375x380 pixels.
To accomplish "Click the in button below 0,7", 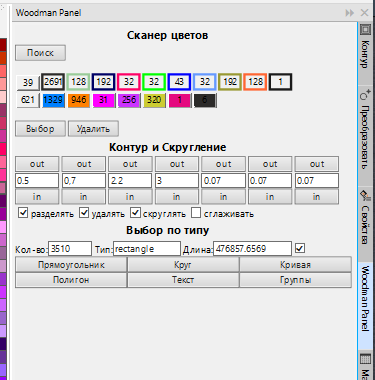I will 84,197.
